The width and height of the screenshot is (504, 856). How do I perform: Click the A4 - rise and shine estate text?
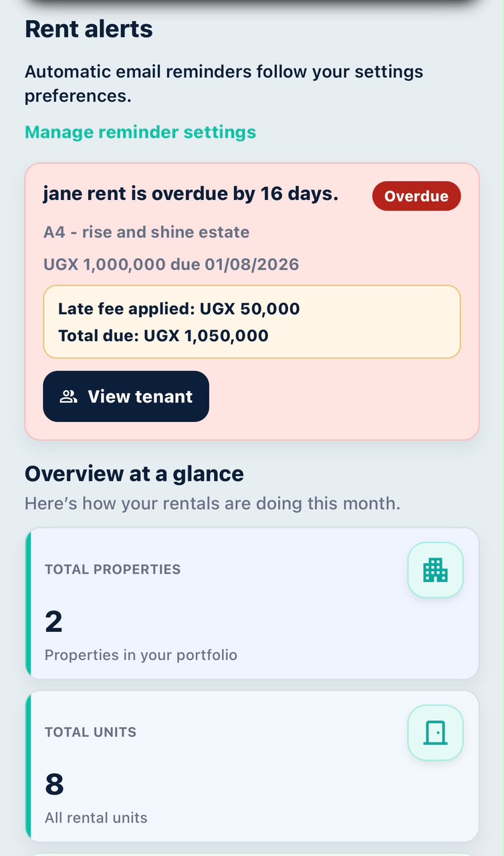(x=146, y=232)
